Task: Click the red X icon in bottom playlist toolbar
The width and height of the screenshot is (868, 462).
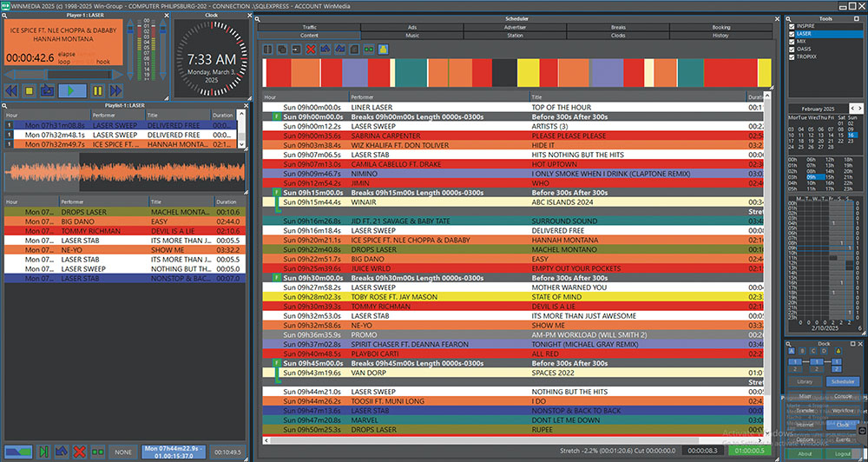Action: point(79,452)
